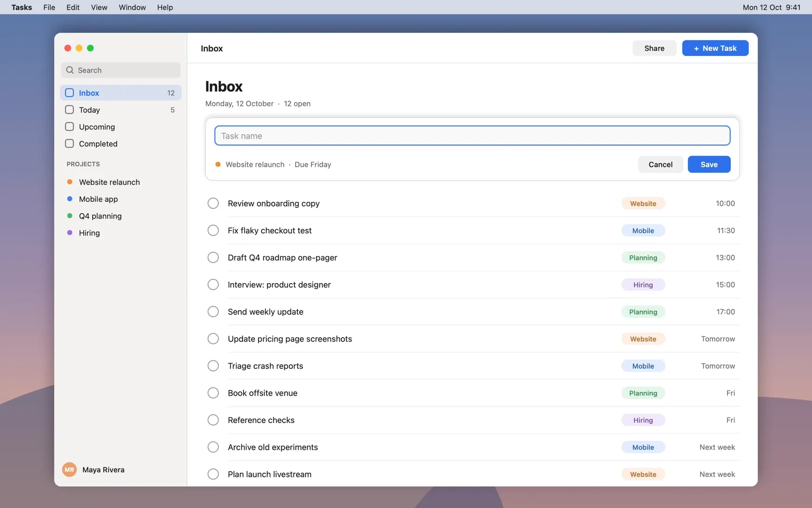
Task: Click blue dot beside Mobile app project
Action: click(70, 199)
